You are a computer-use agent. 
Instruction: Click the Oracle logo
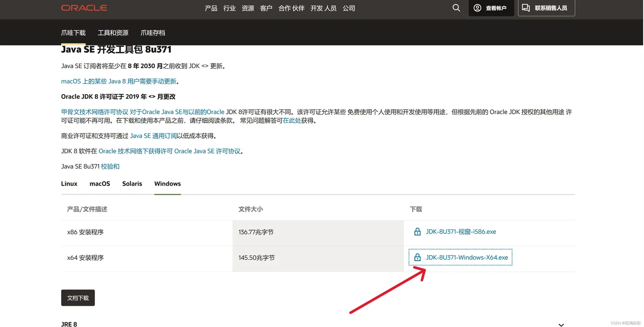84,8
